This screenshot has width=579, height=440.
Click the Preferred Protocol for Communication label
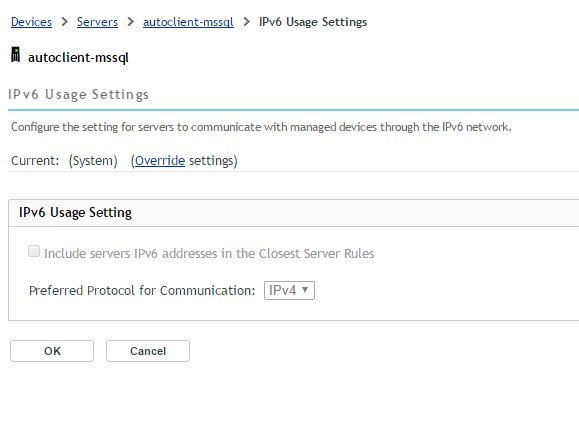pos(142,291)
